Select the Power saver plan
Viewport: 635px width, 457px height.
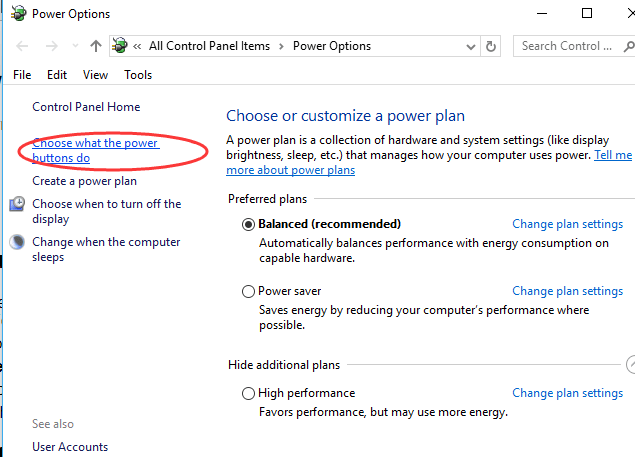click(249, 292)
